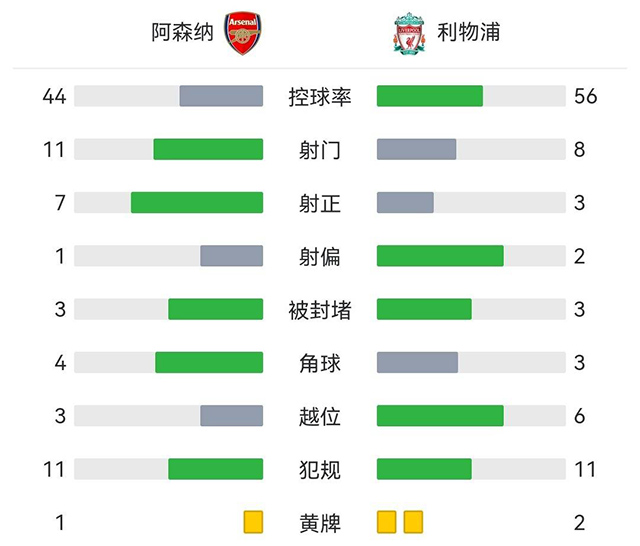Select the 利物浦 team name
The width and height of the screenshot is (640, 546).
coord(469,32)
